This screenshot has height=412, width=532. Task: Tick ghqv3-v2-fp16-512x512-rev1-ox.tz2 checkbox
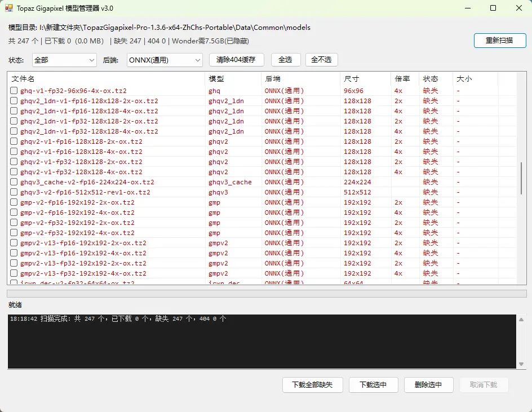[14, 192]
